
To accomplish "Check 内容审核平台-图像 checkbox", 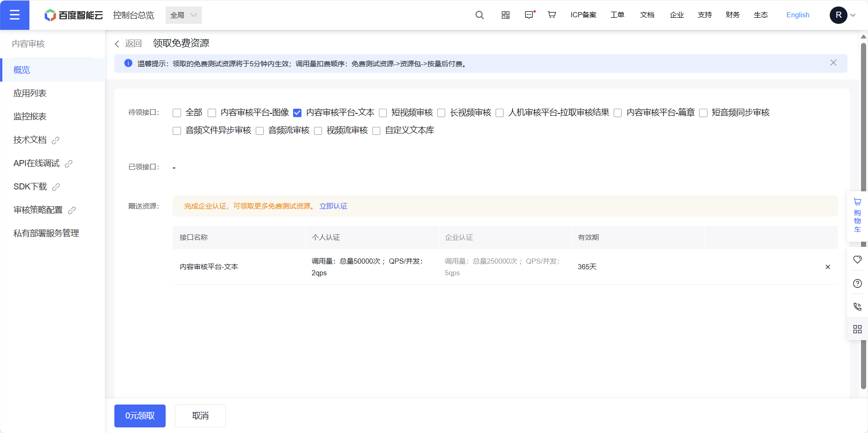I will 212,113.
